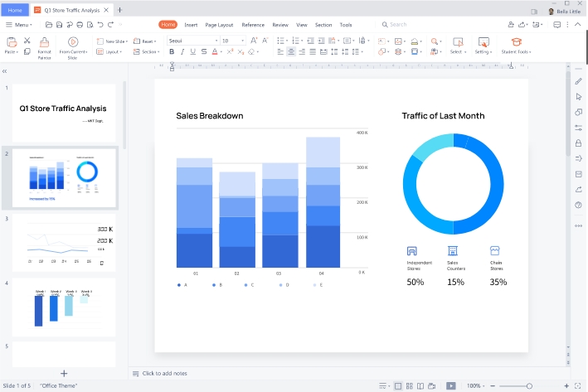The width and height of the screenshot is (588, 392).
Task: Open the Layout dropdown
Action: click(x=112, y=51)
